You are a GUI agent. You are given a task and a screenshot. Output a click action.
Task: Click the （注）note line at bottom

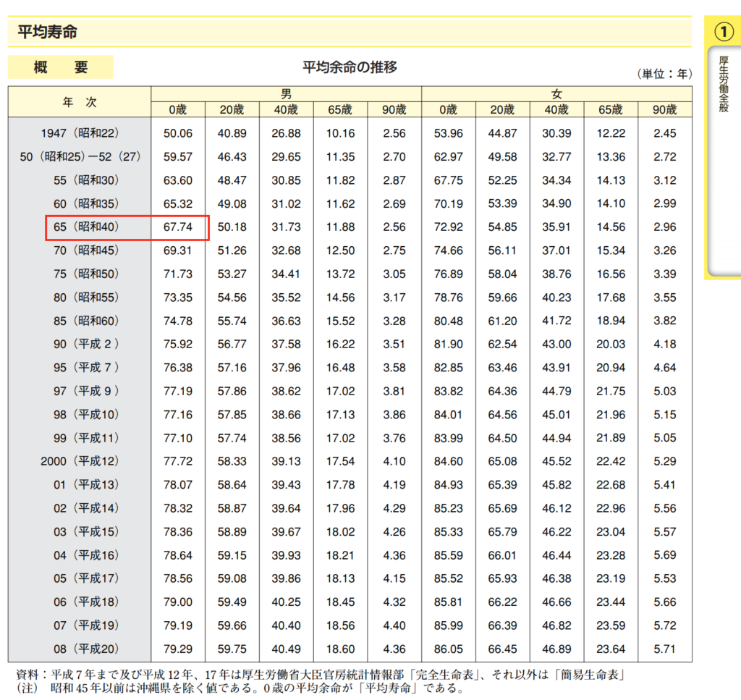click(x=239, y=688)
